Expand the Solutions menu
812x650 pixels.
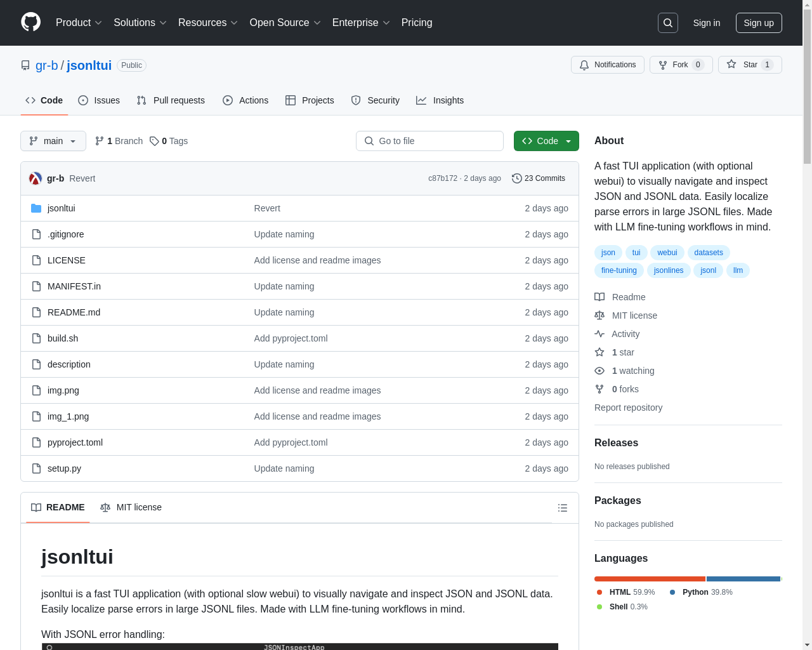[x=140, y=23]
